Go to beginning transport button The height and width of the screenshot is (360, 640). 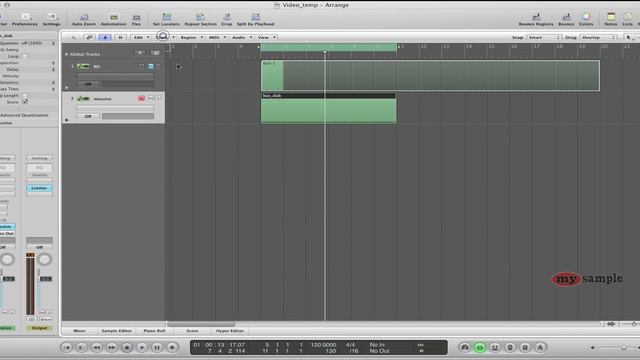click(67, 347)
